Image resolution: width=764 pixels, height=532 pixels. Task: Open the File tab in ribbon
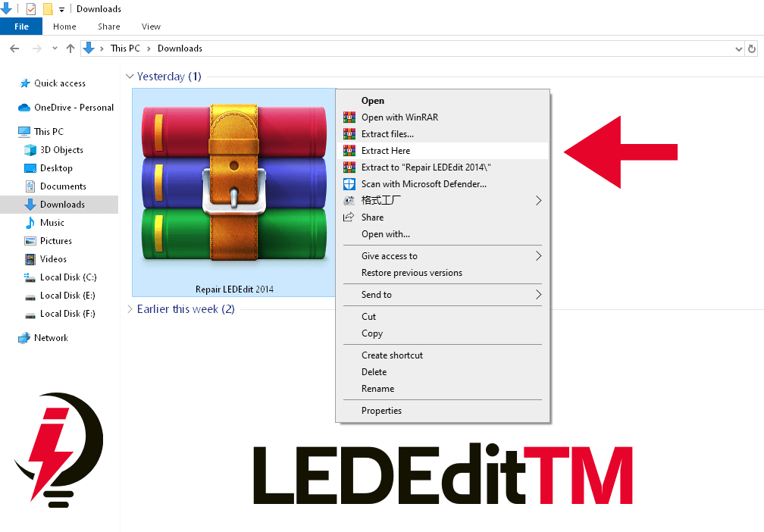(21, 27)
